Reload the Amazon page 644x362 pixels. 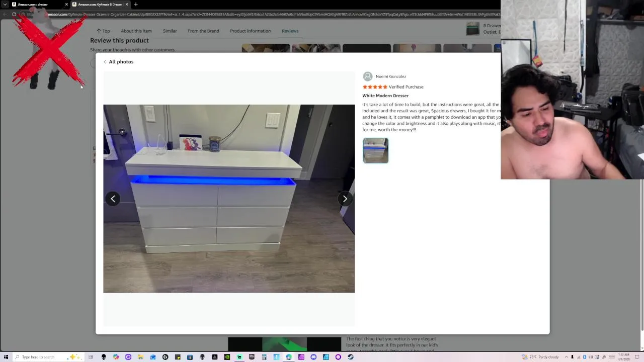coord(14,14)
